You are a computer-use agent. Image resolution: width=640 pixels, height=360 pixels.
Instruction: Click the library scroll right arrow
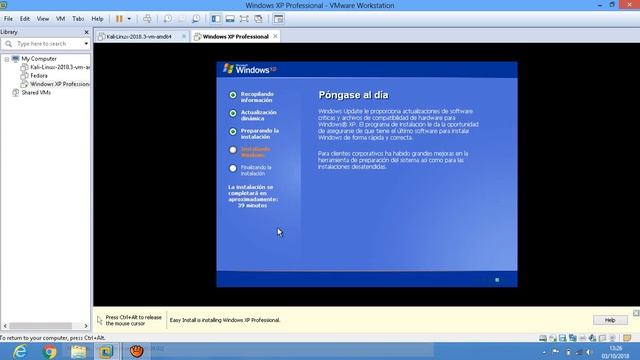point(86,326)
